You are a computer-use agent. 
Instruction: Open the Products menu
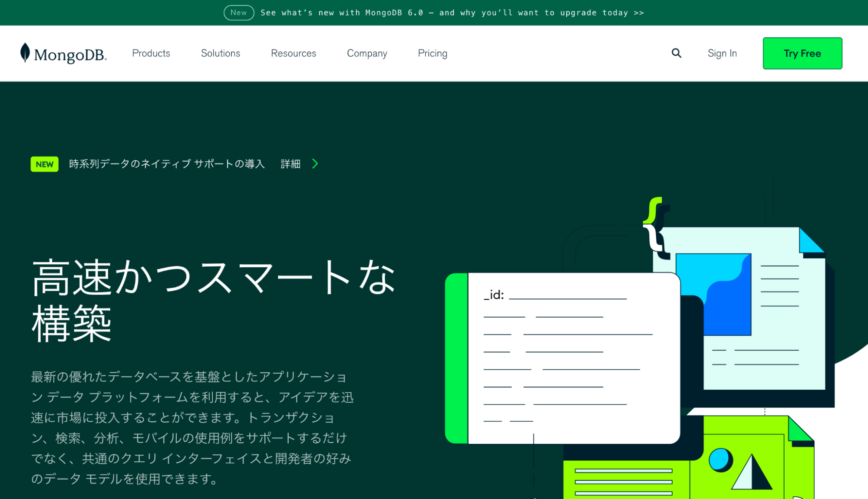coord(151,53)
